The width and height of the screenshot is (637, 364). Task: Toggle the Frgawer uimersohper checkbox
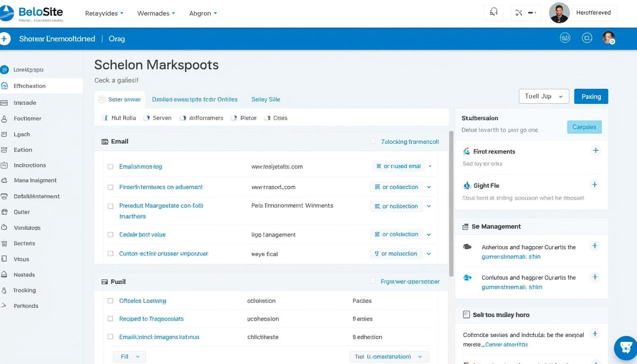pos(373,281)
